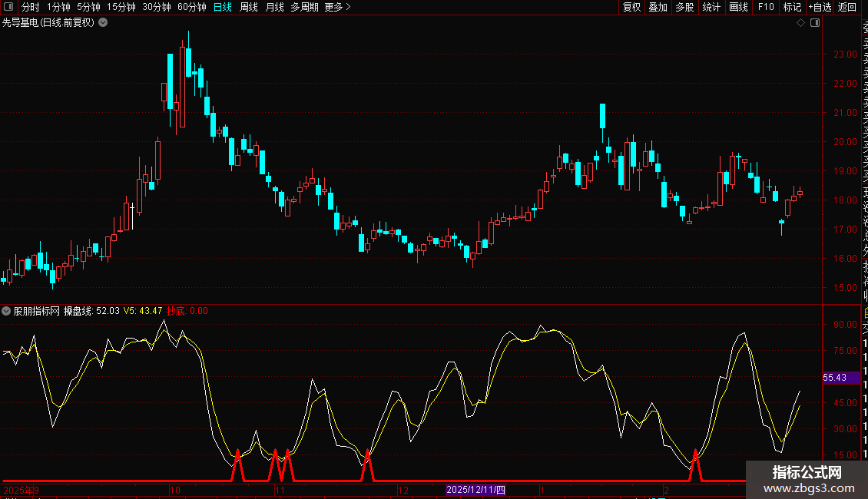Select the 日线 daily period
Image resolution: width=868 pixels, height=499 pixels.
[223, 7]
